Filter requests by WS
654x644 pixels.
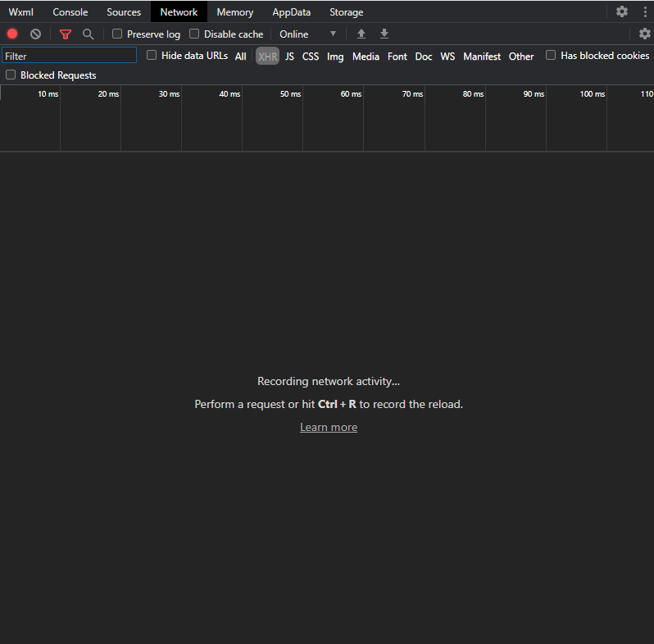(447, 57)
